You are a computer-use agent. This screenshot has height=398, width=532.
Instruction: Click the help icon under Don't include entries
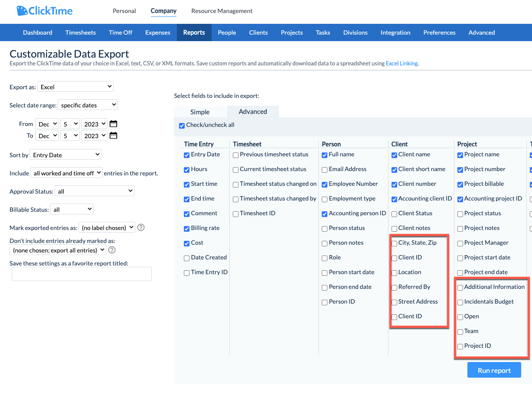click(x=111, y=250)
